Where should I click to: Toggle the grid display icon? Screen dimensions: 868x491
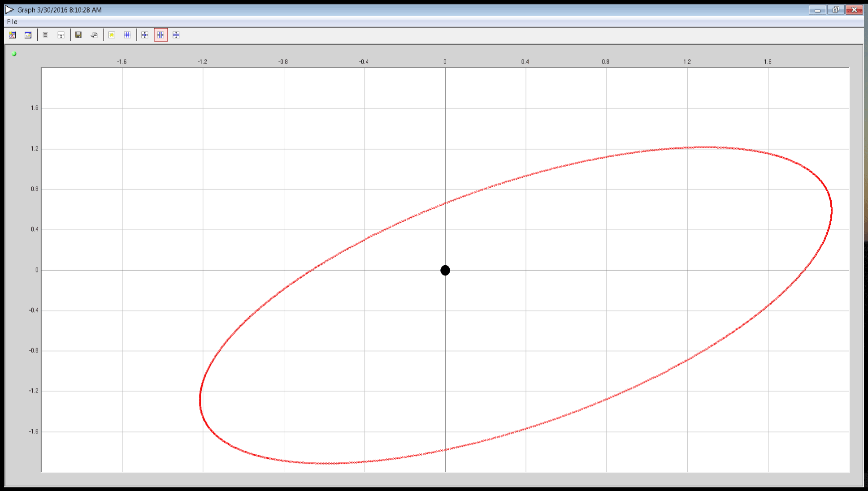click(127, 35)
